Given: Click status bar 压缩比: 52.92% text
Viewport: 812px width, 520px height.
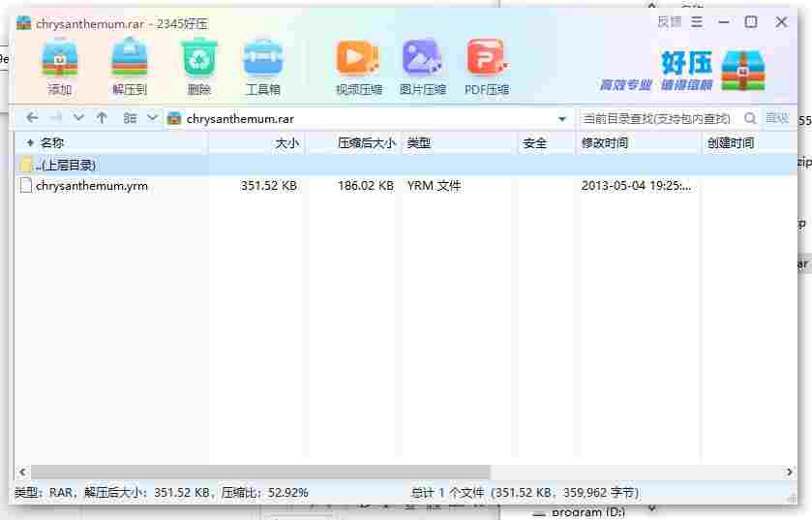Looking at the screenshot, I should coord(264,492).
